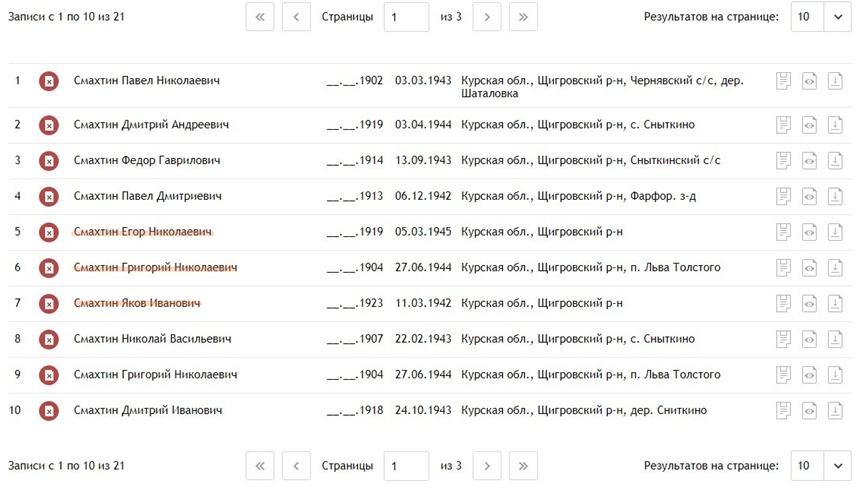The height and width of the screenshot is (490, 861).
Task: Click the red record icon in row 10
Action: click(x=49, y=410)
